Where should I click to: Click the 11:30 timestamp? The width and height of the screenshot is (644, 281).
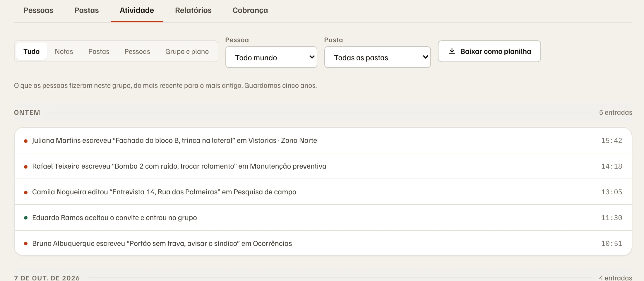click(x=612, y=218)
